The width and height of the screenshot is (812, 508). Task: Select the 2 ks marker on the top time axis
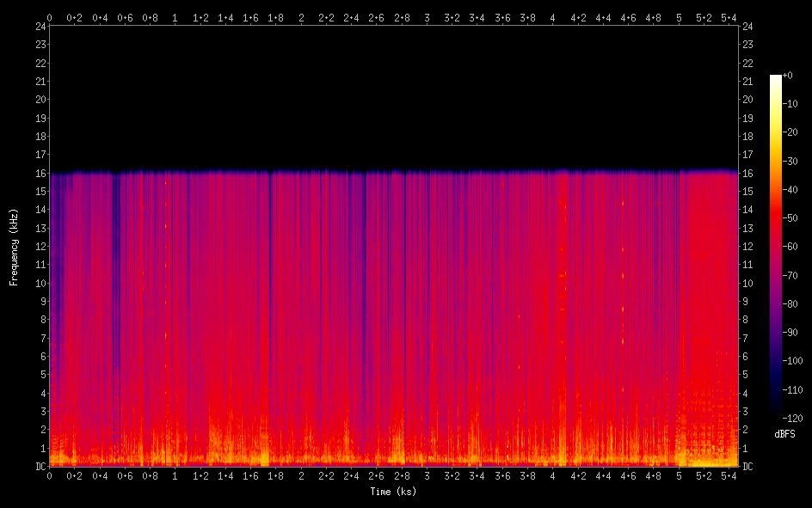(x=301, y=16)
